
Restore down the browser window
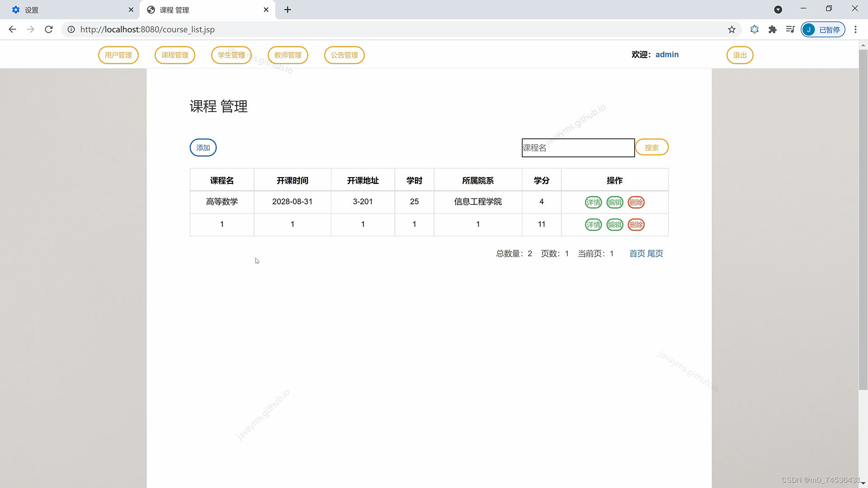829,9
